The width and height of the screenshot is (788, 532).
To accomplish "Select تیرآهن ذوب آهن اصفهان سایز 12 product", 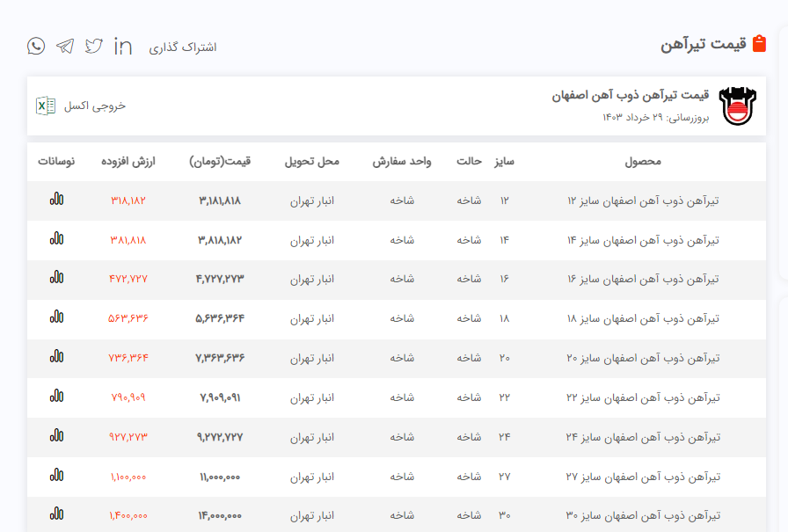I will (644, 200).
